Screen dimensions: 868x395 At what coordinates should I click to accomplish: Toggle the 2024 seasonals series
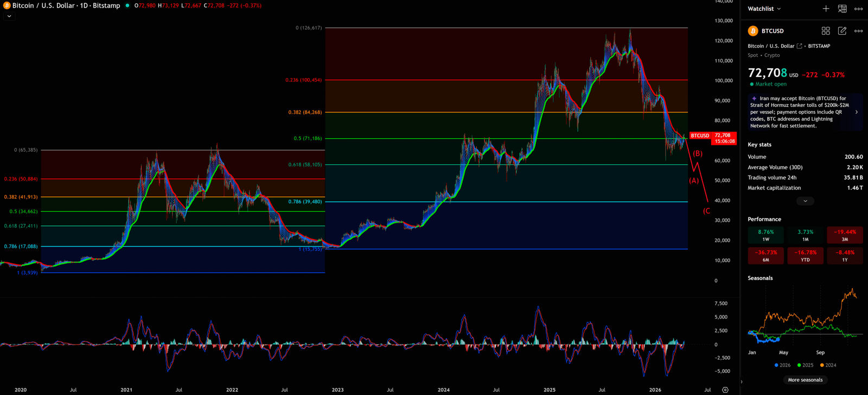click(x=828, y=365)
